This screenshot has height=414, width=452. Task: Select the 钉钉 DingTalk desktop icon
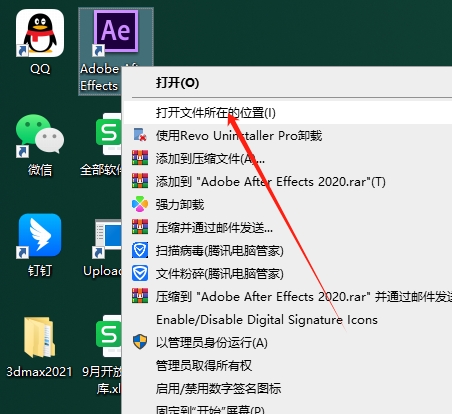tap(40, 235)
